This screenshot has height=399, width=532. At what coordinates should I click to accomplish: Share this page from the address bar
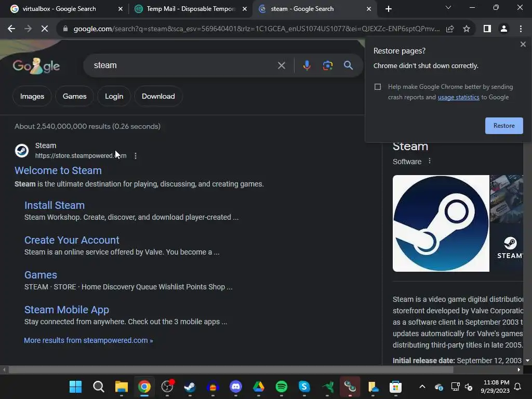coord(450,29)
